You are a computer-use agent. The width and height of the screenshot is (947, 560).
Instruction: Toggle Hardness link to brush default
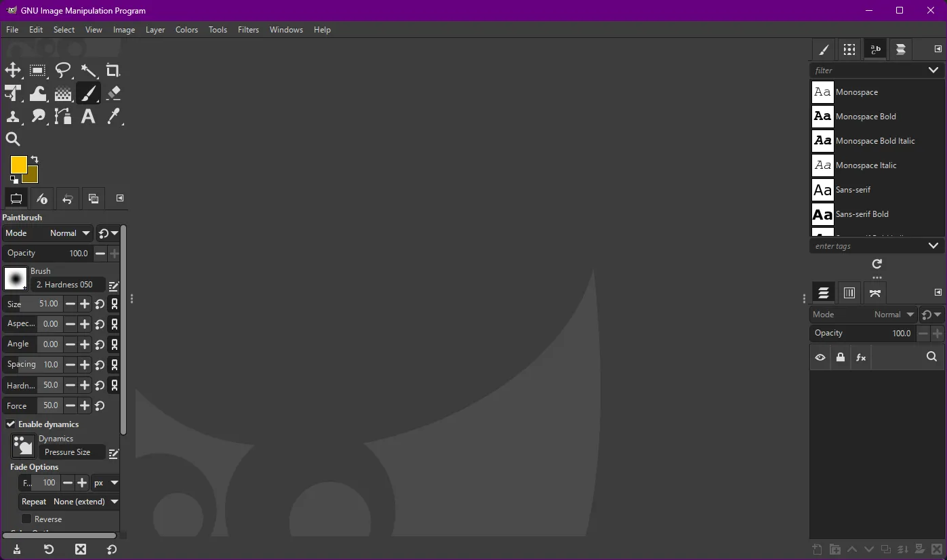point(115,385)
